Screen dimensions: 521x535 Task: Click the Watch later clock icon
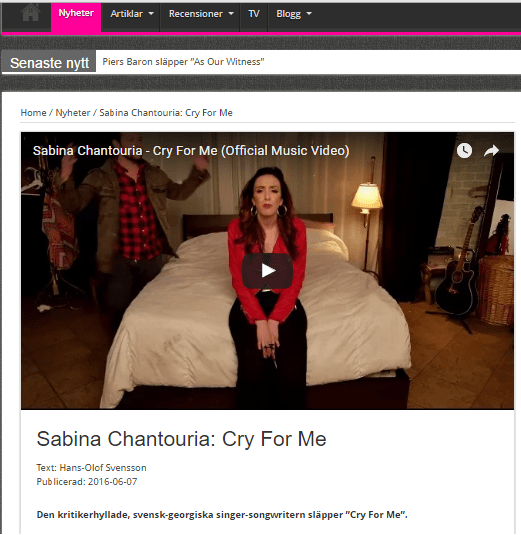(464, 151)
